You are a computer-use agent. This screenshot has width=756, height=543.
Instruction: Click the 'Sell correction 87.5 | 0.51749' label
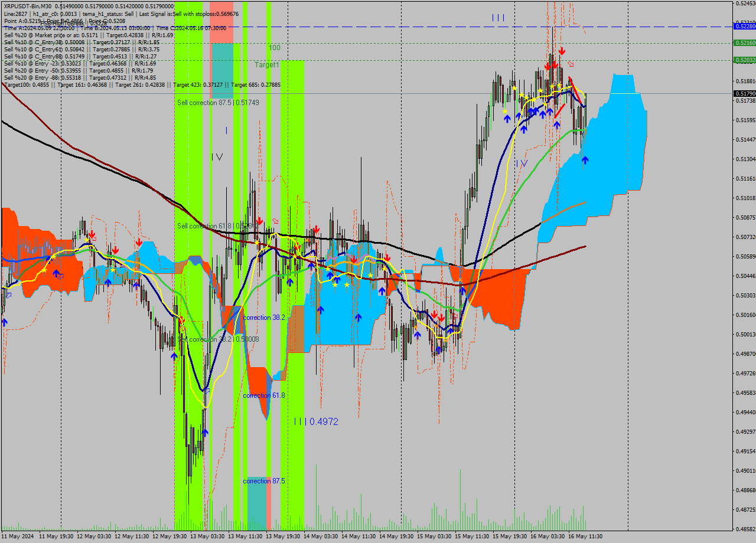click(x=218, y=103)
